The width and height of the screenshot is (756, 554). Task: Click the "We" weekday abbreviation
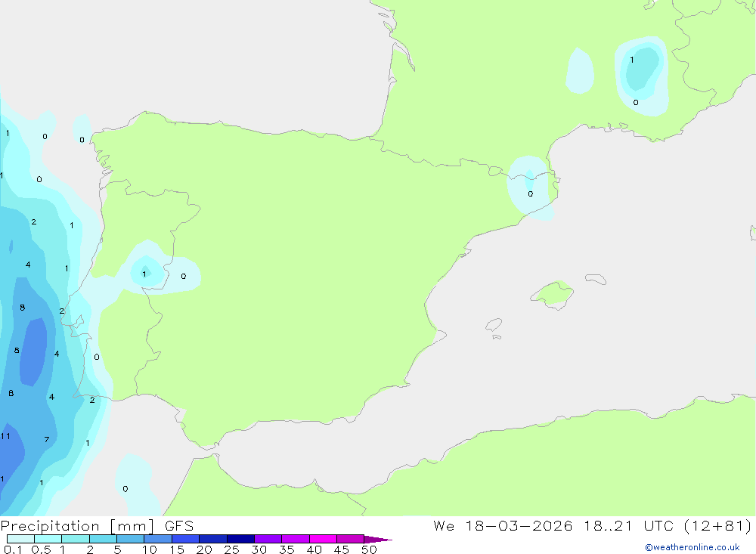coord(444,525)
